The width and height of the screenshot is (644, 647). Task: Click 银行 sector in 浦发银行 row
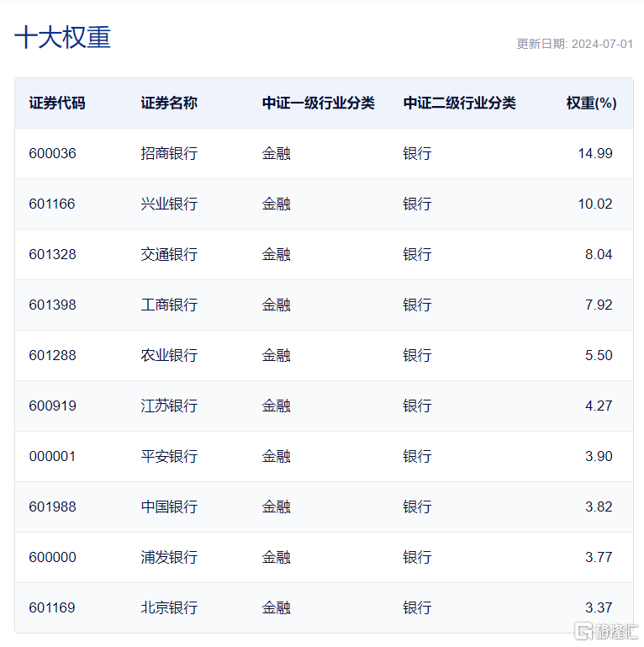(417, 558)
